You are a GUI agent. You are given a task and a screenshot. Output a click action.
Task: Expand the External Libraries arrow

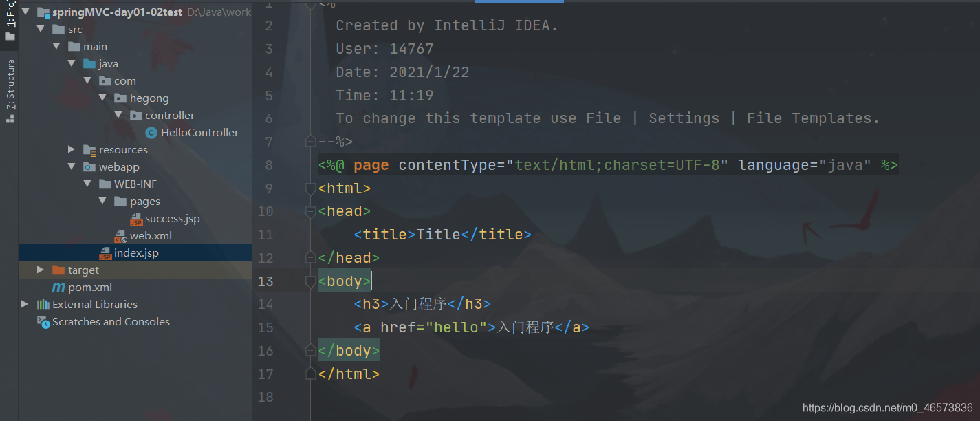25,305
